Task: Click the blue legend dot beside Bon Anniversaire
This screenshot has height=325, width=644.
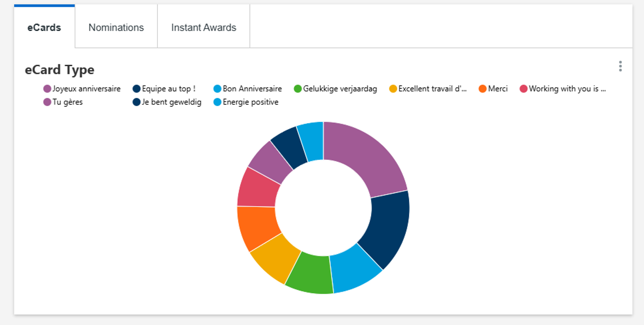Action: (x=217, y=89)
